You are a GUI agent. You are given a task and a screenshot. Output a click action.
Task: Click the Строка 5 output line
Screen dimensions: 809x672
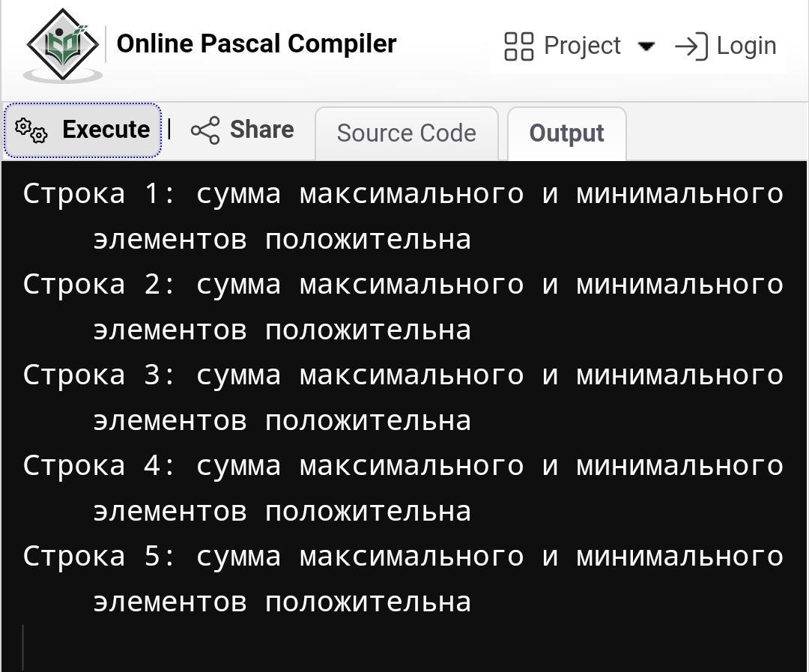click(x=403, y=579)
